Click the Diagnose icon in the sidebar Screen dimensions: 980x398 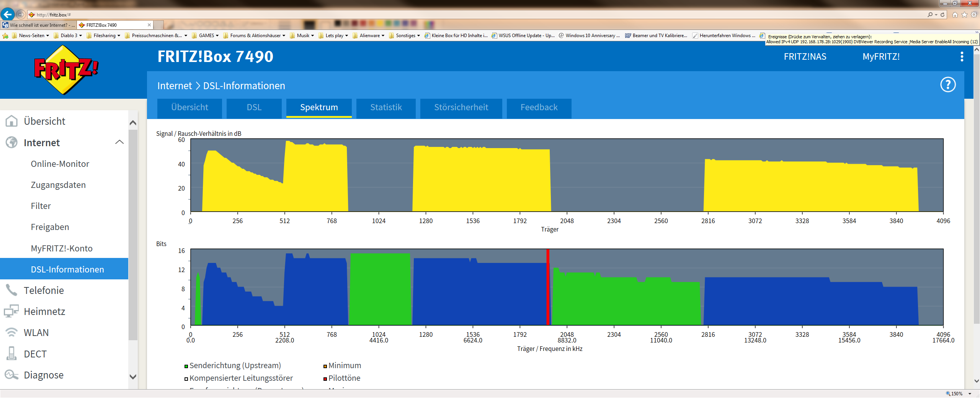point(11,375)
